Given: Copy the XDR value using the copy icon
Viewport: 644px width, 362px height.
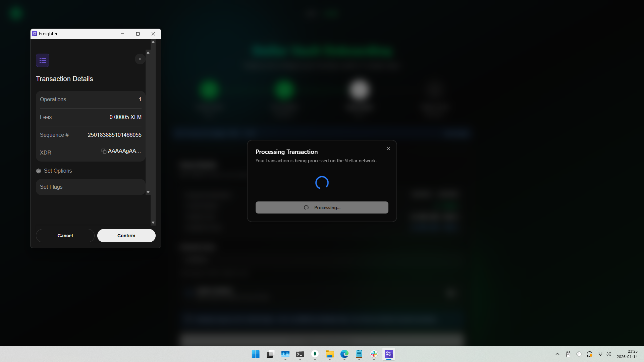Looking at the screenshot, I should 103,151.
